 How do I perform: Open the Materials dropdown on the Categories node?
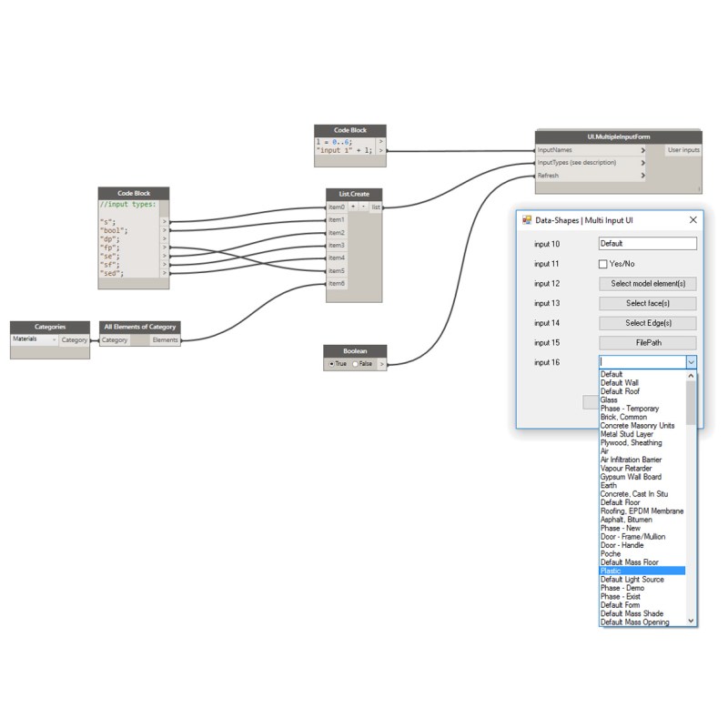53,339
